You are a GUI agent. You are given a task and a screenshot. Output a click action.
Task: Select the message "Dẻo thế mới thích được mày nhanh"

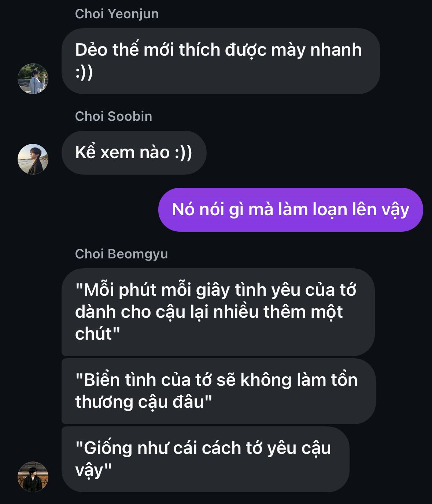coord(221,61)
